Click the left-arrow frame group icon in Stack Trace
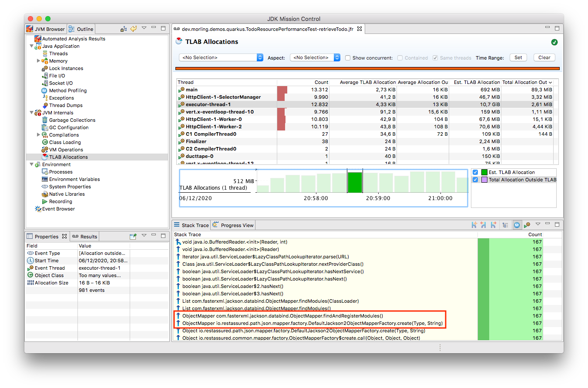The image size is (588, 388). tap(484, 225)
